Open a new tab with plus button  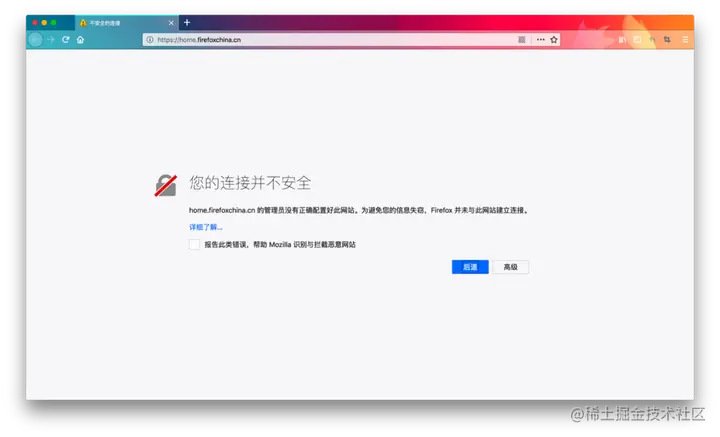[x=187, y=22]
